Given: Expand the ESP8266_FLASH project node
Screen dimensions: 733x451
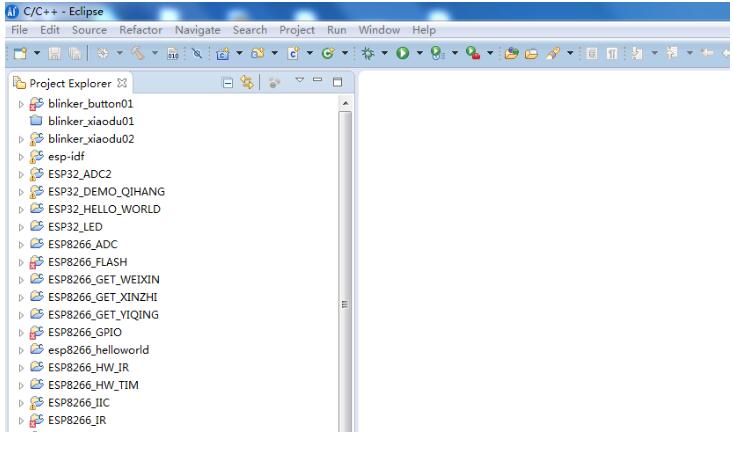Looking at the screenshot, I should (x=21, y=263).
